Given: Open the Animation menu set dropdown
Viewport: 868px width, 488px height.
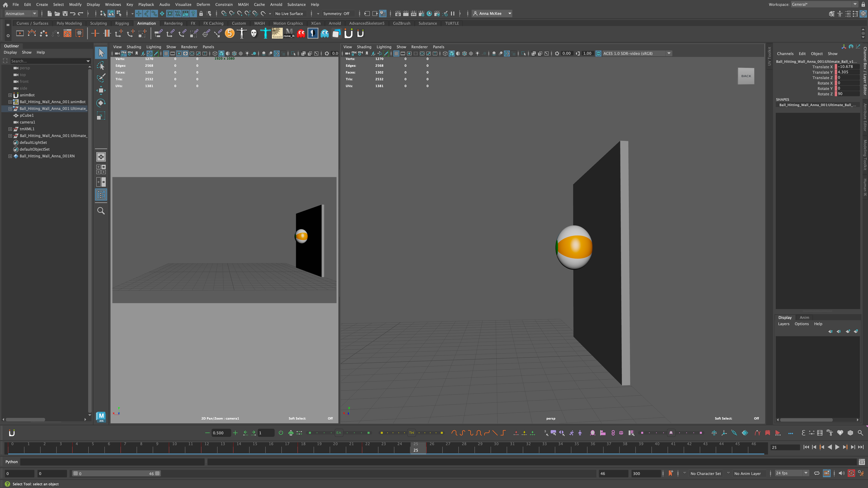Looking at the screenshot, I should click(21, 14).
